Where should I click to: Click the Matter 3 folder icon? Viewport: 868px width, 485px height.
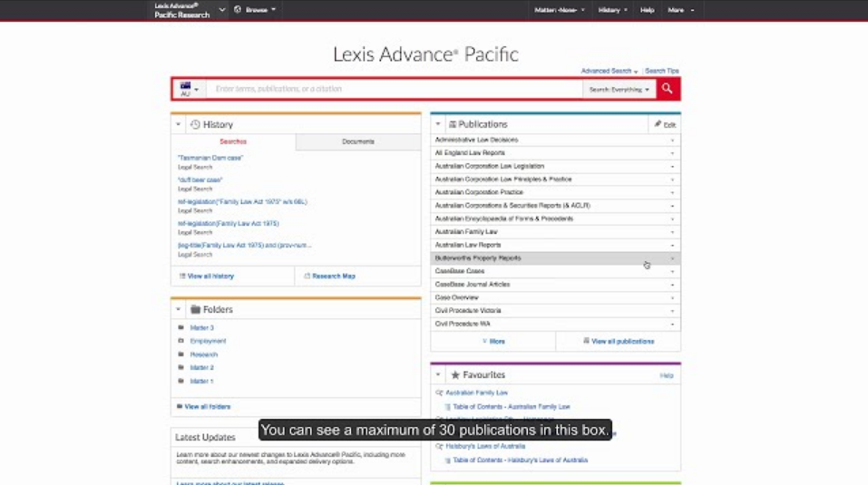[180, 327]
